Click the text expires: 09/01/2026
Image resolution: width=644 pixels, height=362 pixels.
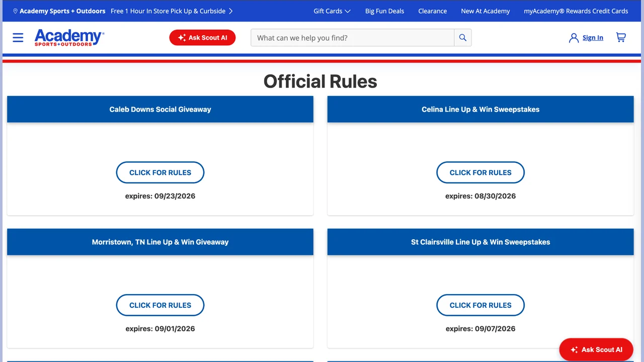[160, 329]
